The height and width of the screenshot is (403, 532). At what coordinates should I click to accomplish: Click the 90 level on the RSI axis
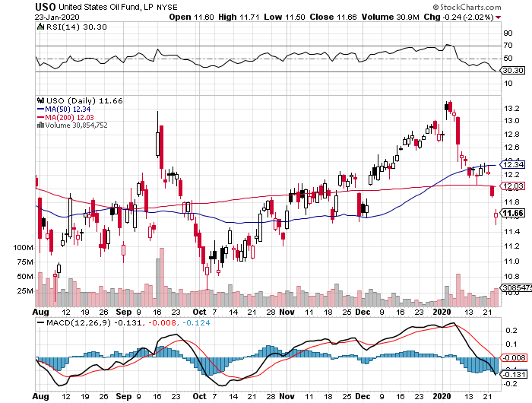508,33
